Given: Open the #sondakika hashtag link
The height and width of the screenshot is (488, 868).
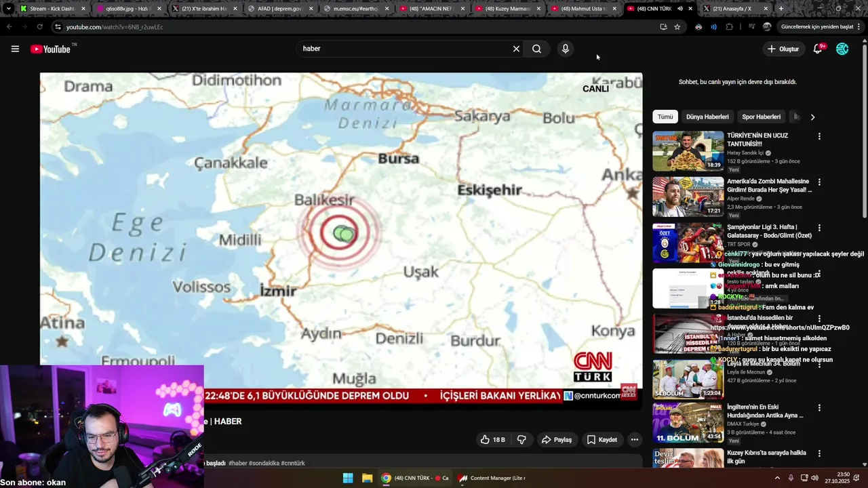Looking at the screenshot, I should tap(264, 463).
